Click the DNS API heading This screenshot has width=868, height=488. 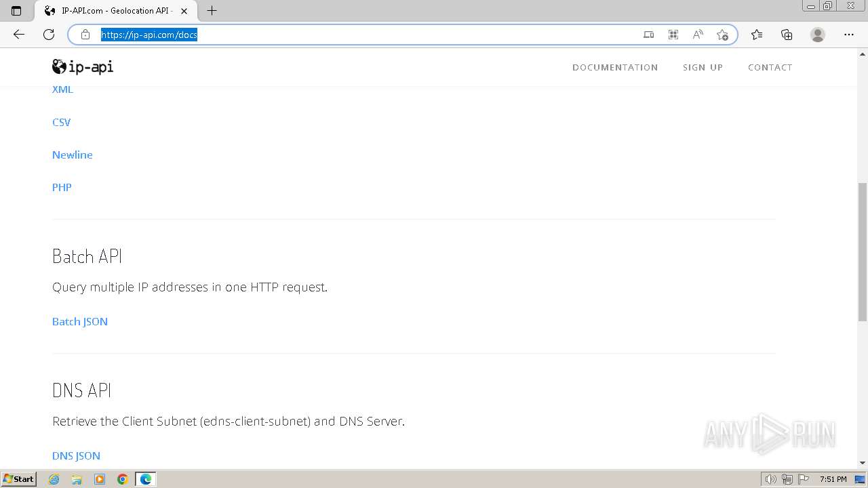coord(81,390)
